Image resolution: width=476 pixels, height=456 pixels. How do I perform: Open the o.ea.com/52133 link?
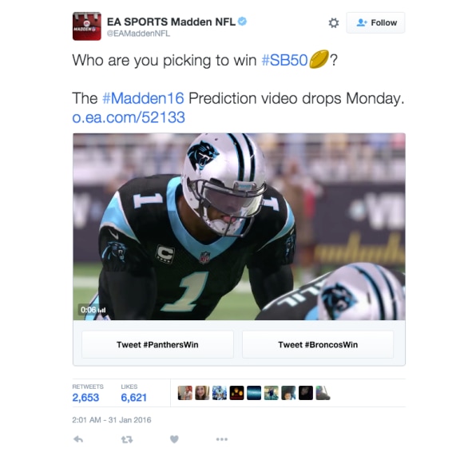[x=129, y=117]
